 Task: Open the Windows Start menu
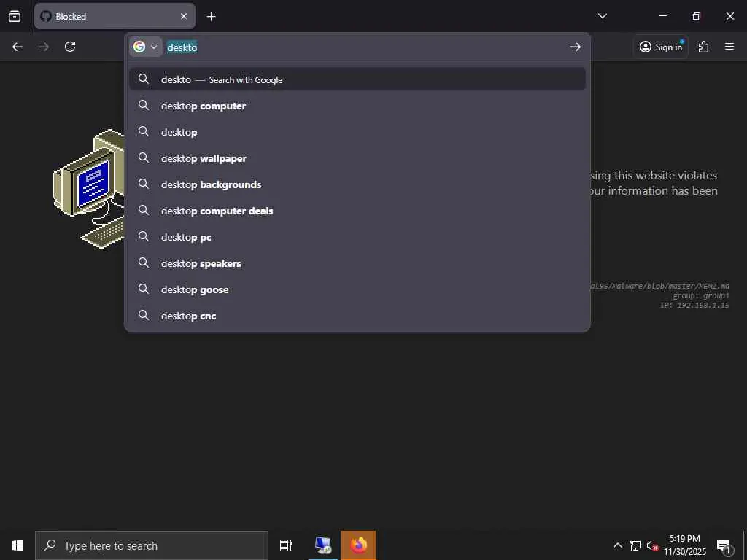18,545
